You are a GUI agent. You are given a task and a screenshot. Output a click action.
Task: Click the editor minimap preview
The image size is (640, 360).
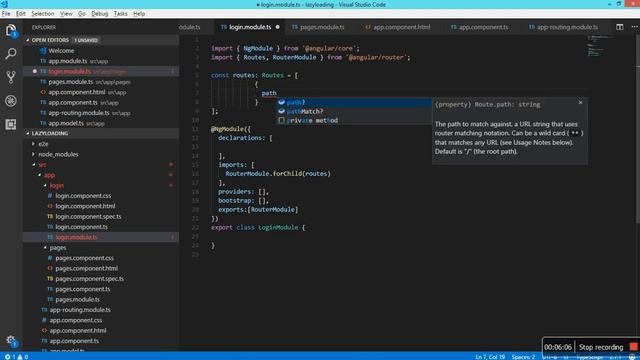[600, 46]
